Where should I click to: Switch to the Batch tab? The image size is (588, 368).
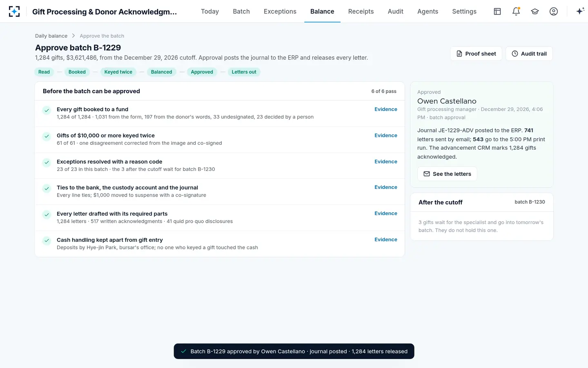pyautogui.click(x=241, y=11)
